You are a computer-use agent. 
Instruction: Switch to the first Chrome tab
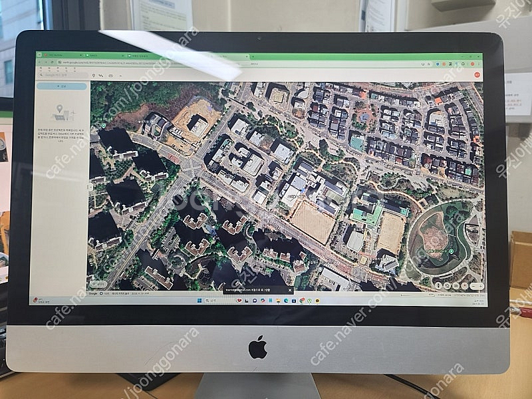coord(63,55)
